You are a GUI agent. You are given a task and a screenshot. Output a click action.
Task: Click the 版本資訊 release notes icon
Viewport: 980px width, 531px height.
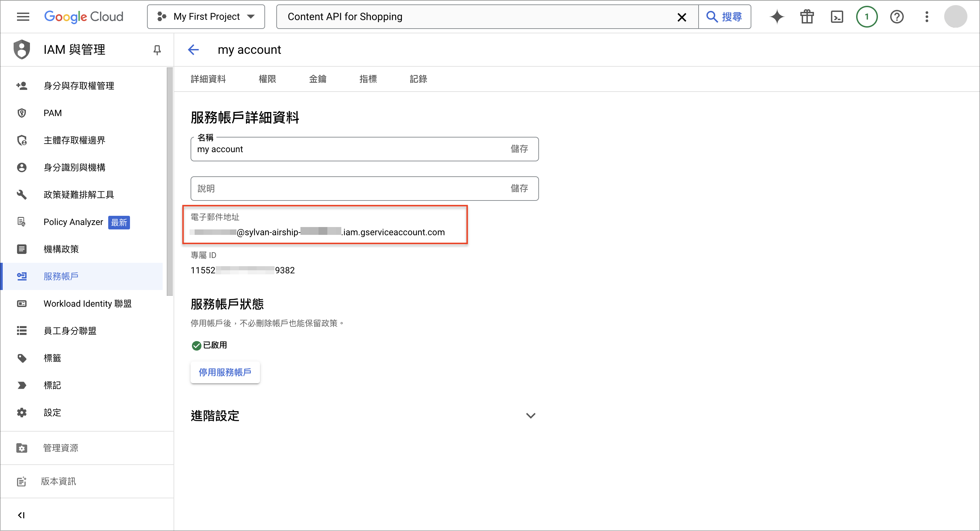pos(22,482)
